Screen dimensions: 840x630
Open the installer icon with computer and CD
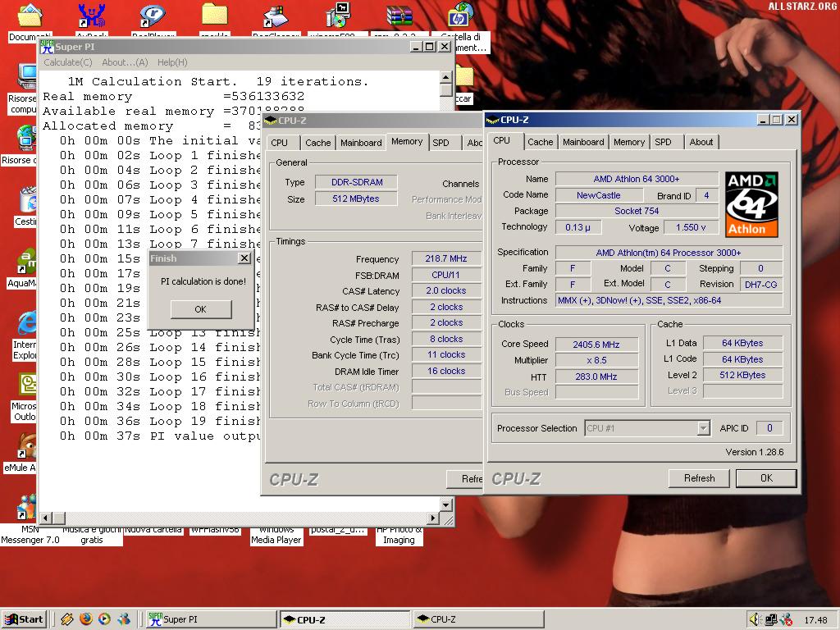pyautogui.click(x=338, y=15)
